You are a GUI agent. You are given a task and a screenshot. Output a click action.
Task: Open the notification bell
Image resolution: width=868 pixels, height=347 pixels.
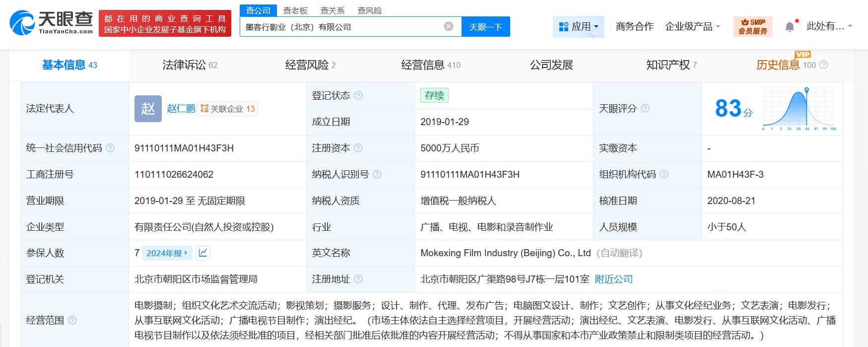pos(790,27)
